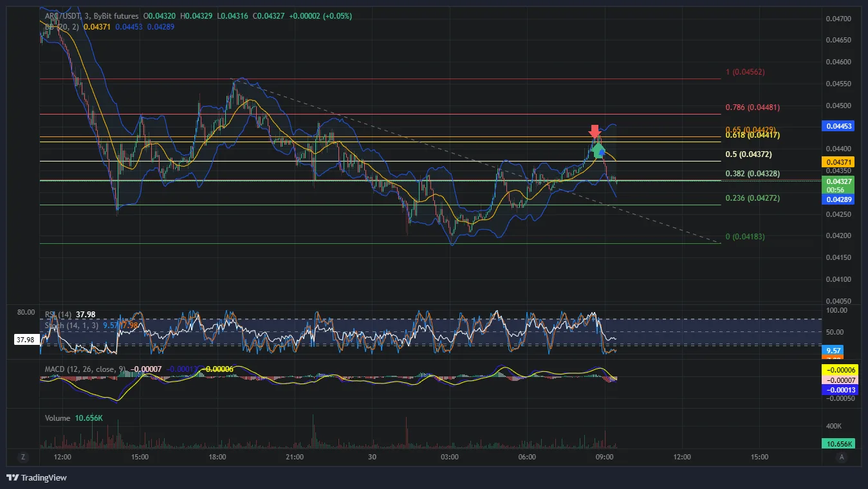The height and width of the screenshot is (489, 868).
Task: Select the Fib level 1 (0.04562) label
Action: pyautogui.click(x=745, y=72)
